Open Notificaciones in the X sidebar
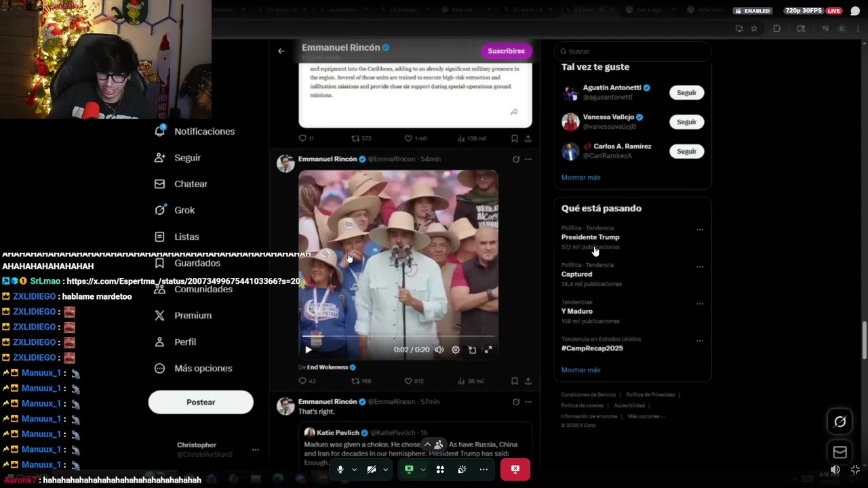 coord(195,131)
